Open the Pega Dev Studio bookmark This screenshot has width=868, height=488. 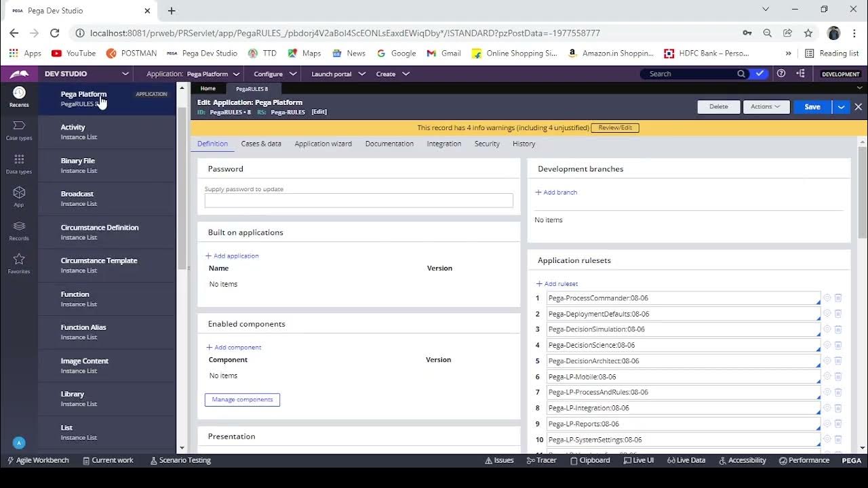pos(202,53)
